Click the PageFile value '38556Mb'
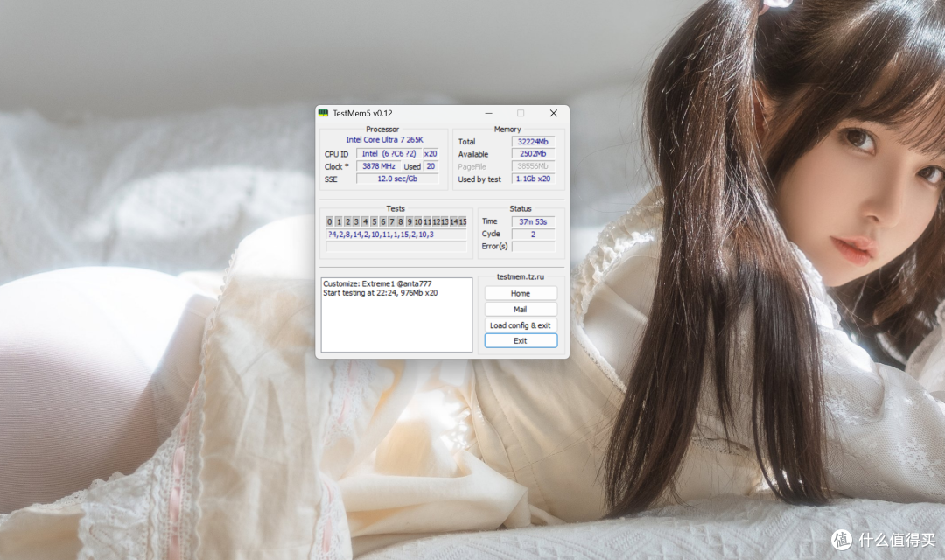 click(533, 166)
